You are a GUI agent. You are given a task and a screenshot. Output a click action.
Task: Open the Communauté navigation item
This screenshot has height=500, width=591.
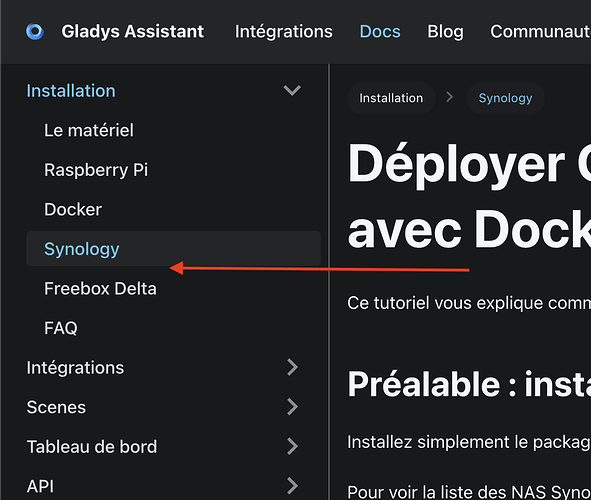(540, 31)
